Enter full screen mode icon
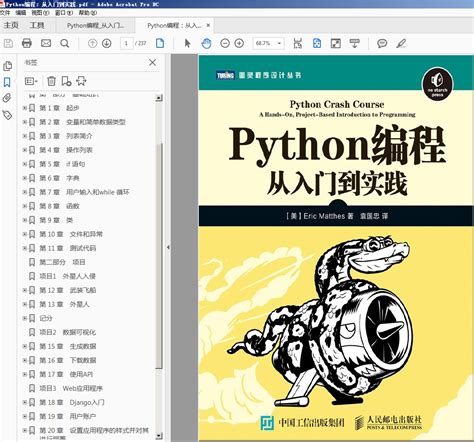The image size is (474, 442). tap(336, 43)
